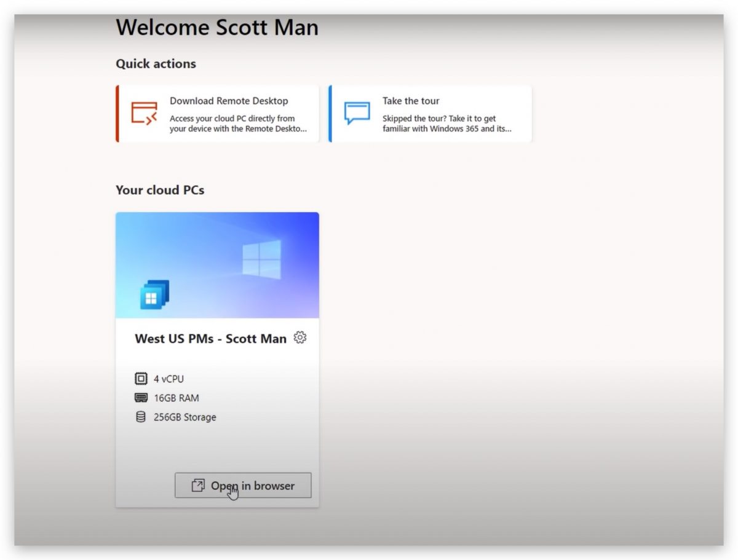
Task: Click the open-external icon in browser button
Action: coord(197,486)
